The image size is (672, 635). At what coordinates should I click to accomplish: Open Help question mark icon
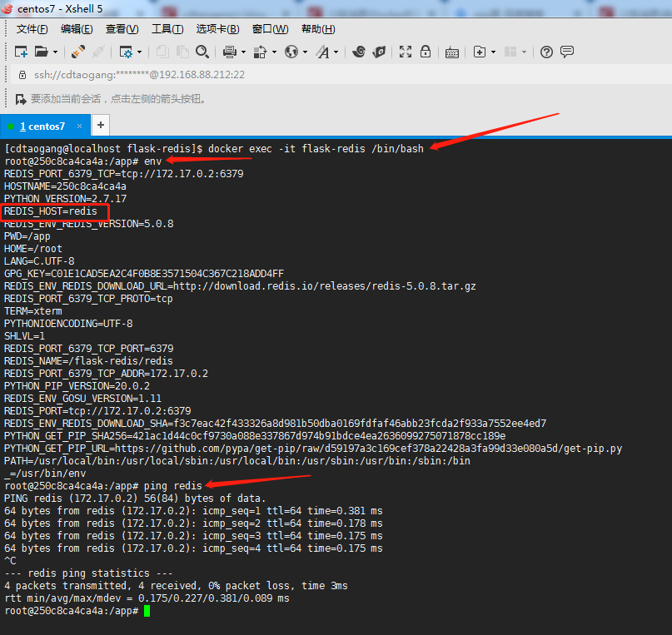click(x=546, y=52)
